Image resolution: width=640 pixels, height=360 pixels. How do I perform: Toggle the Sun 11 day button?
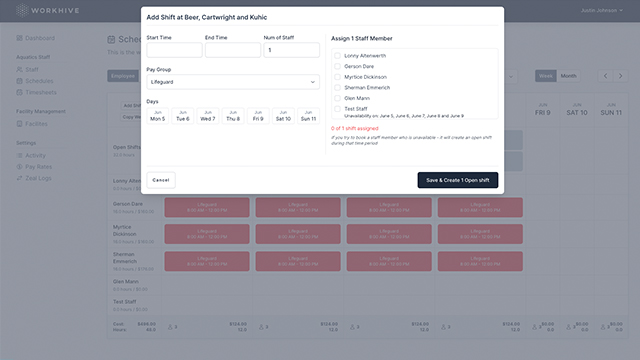(308, 116)
